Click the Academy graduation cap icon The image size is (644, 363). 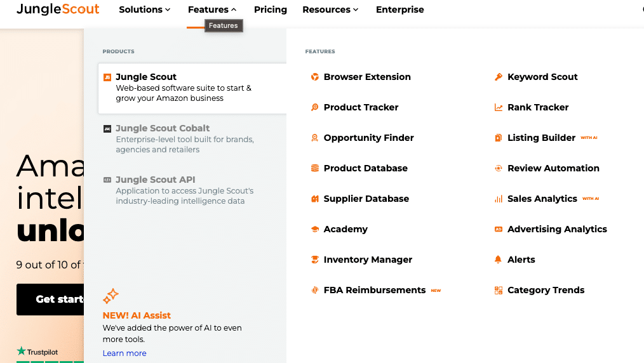(314, 229)
